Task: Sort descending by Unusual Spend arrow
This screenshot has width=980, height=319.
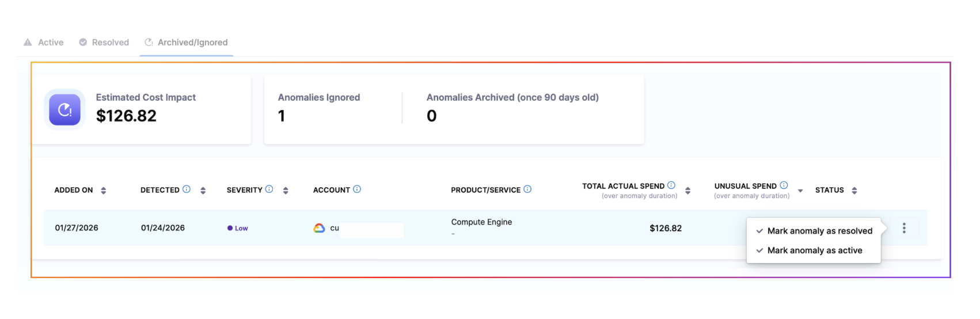Action: (x=800, y=191)
